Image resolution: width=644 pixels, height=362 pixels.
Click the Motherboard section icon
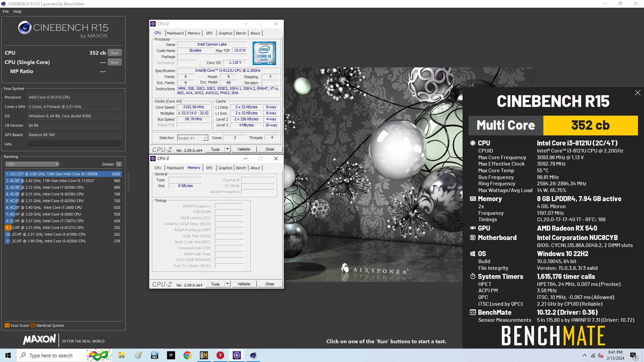click(x=473, y=238)
